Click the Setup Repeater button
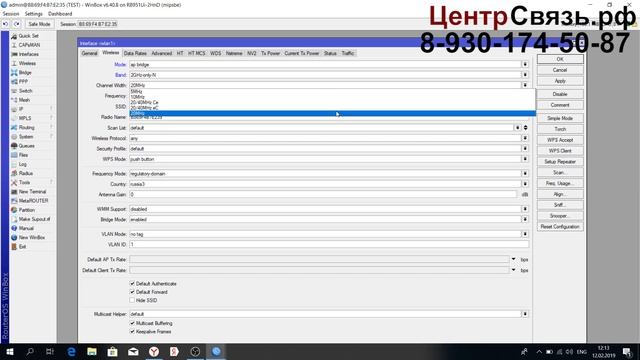 coord(560,162)
